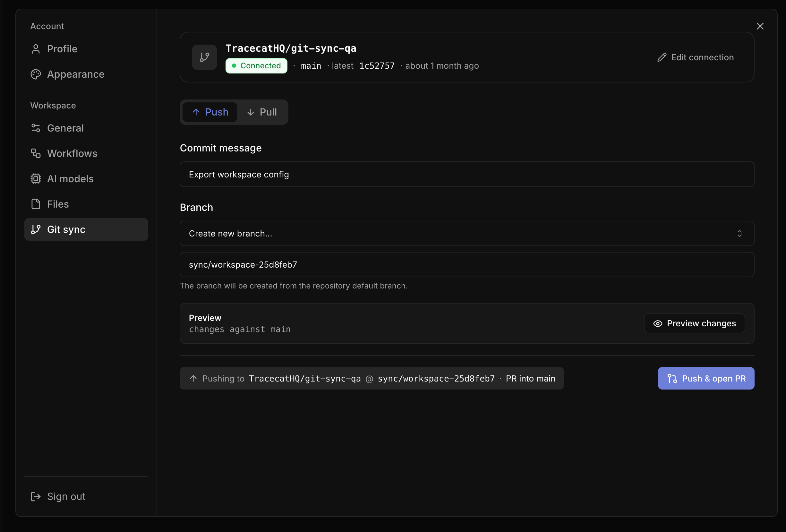Click the up arrow icon on Push tab
The image size is (786, 532).
coord(196,112)
